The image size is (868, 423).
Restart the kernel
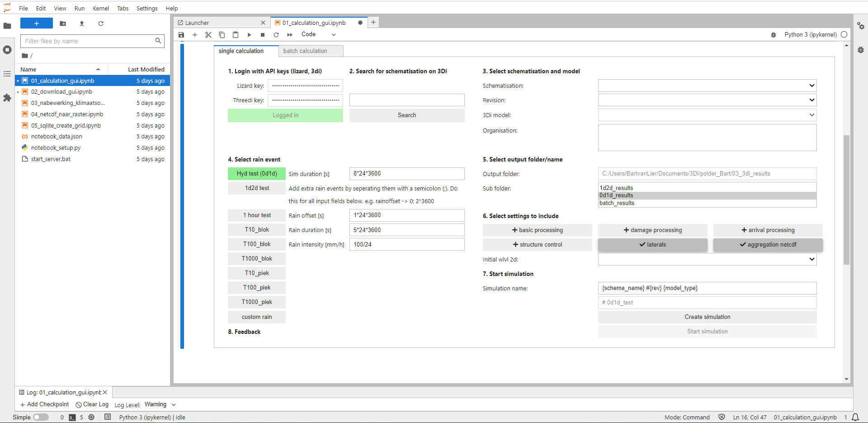[x=276, y=35]
